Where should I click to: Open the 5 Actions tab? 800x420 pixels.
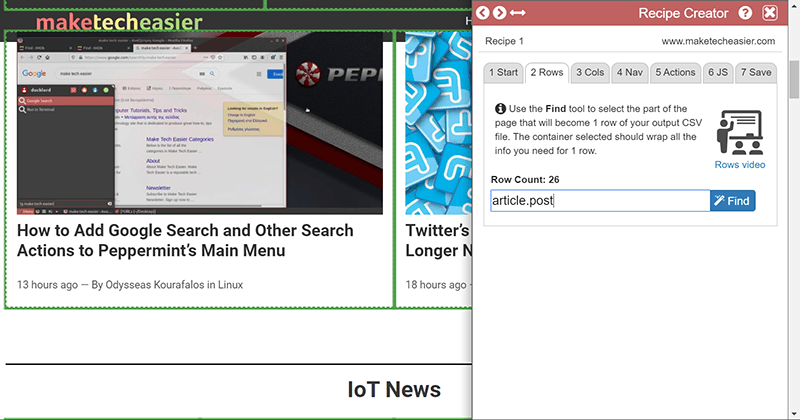pyautogui.click(x=675, y=72)
